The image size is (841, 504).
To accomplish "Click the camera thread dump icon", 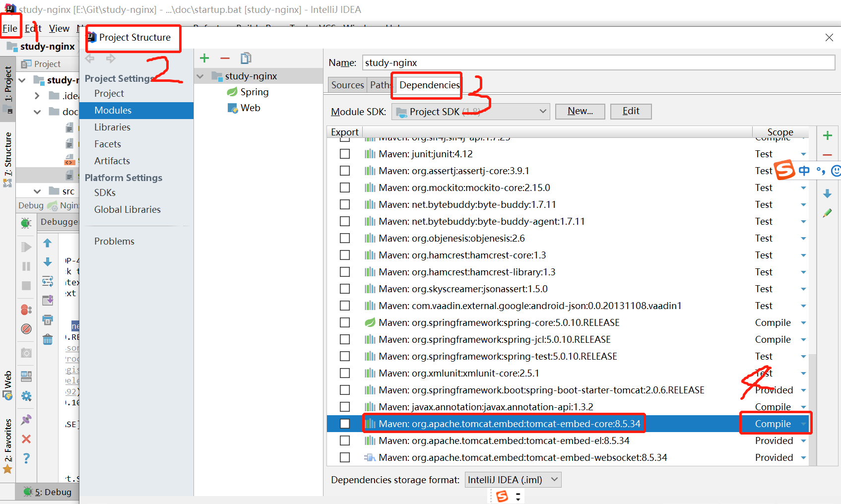I will [x=26, y=353].
